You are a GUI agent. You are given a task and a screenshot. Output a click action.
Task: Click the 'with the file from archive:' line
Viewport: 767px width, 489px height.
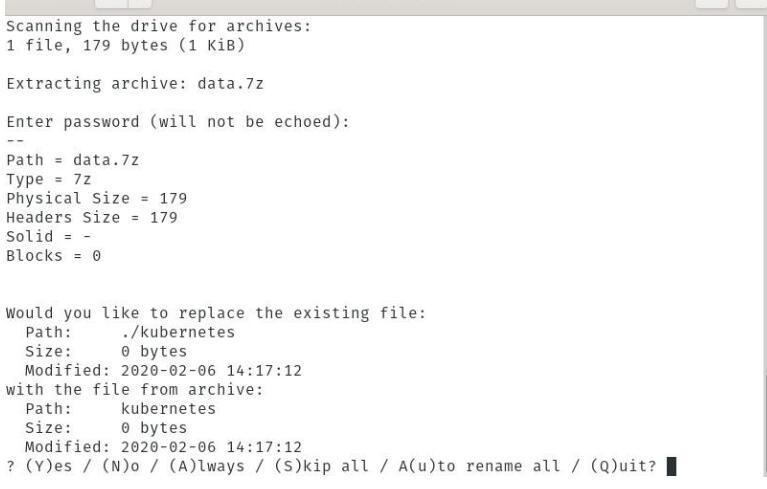point(135,390)
